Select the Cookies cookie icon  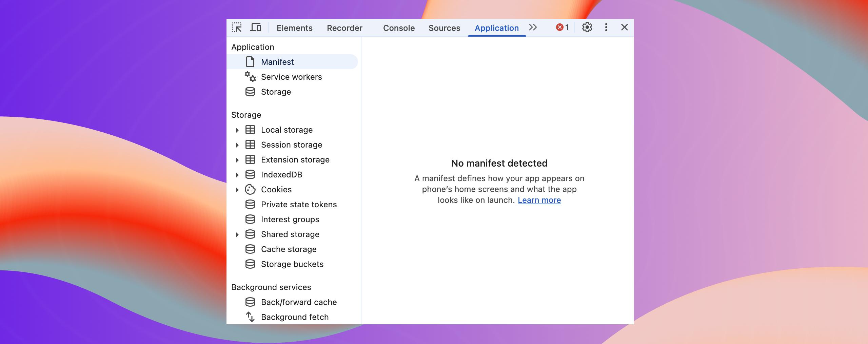coord(250,190)
